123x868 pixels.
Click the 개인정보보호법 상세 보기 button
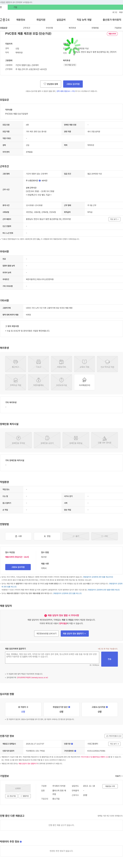coord(47,634)
